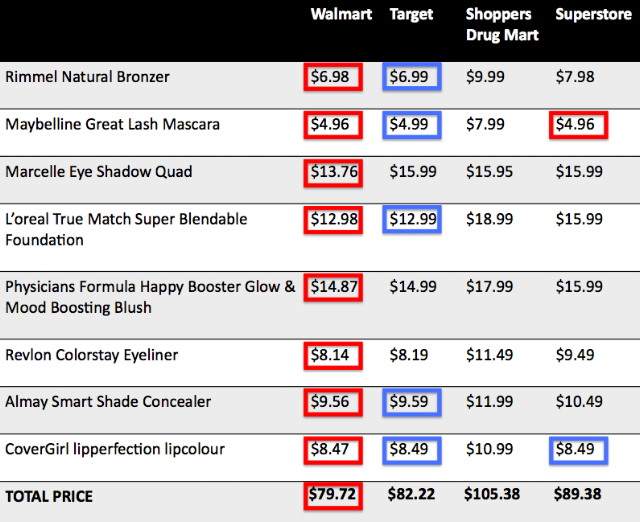Click the Shoppers Drug Mart header
640x522 pixels.
[x=502, y=25]
